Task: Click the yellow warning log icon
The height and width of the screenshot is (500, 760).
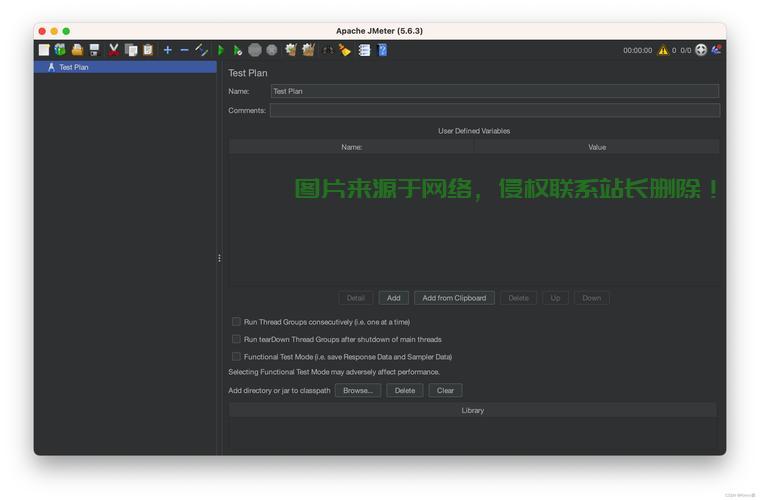Action: [x=663, y=50]
